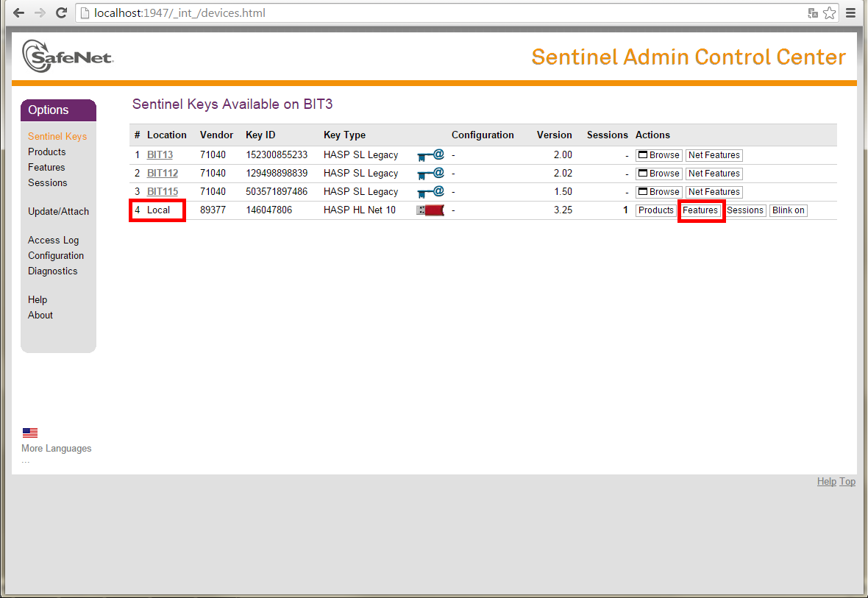Viewport: 868px width, 598px height.
Task: Click the Sessions column header
Action: click(x=608, y=135)
